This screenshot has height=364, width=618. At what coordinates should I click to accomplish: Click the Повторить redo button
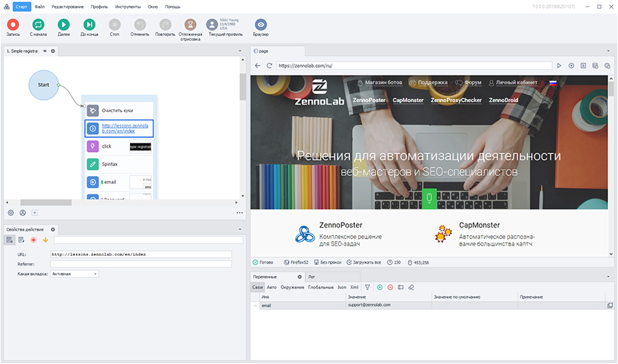coord(165,25)
